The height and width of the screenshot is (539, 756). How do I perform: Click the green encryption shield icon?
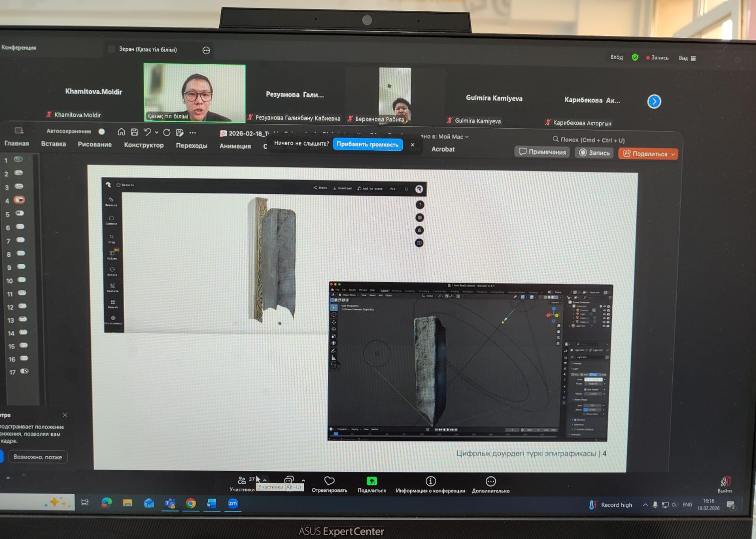tap(635, 57)
